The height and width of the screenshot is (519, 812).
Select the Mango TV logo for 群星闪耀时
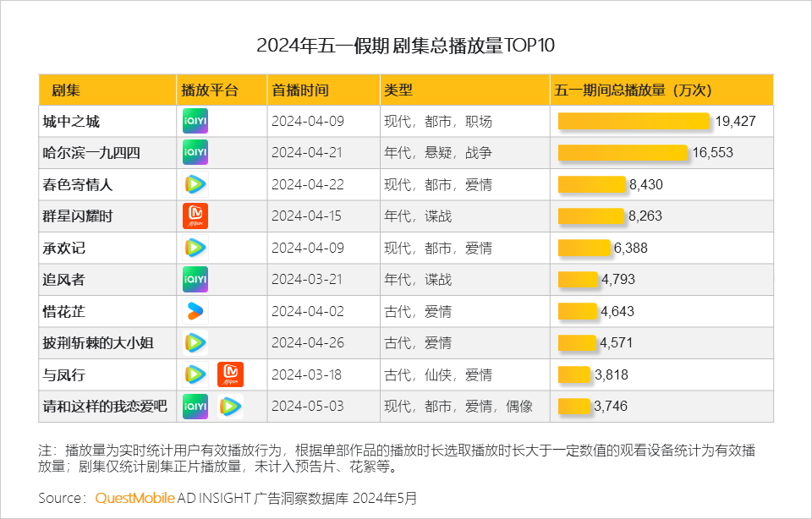pyautogui.click(x=195, y=216)
